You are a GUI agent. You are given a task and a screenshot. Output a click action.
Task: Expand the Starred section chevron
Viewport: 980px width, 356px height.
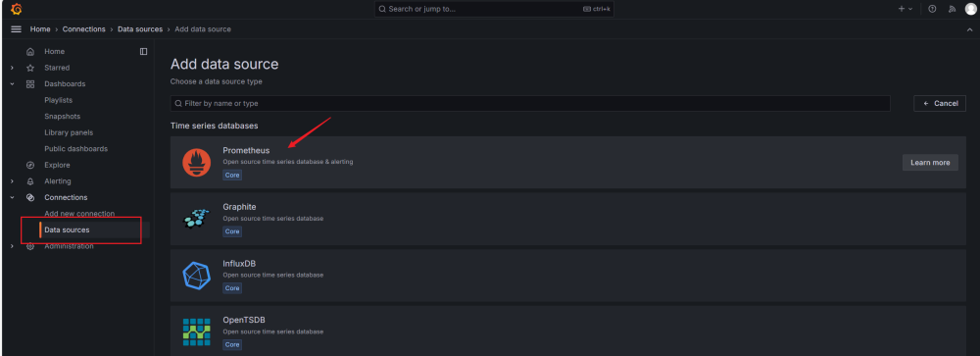click(12, 68)
